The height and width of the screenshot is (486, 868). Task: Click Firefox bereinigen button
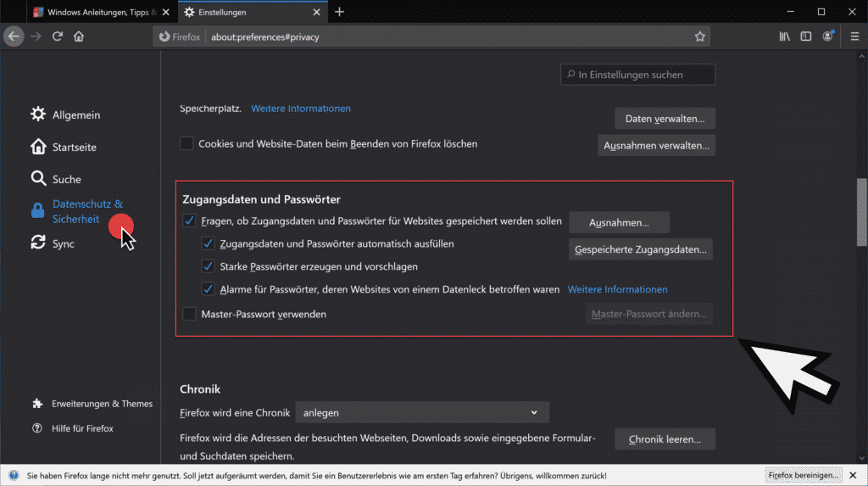point(804,476)
